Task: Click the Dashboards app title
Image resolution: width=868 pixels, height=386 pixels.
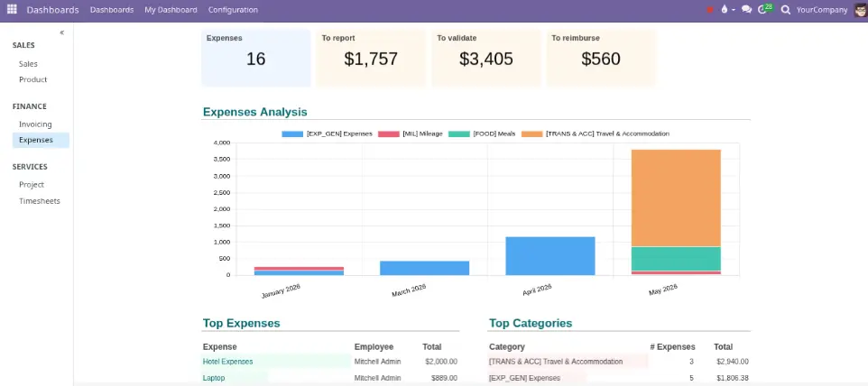Action: pyautogui.click(x=52, y=10)
